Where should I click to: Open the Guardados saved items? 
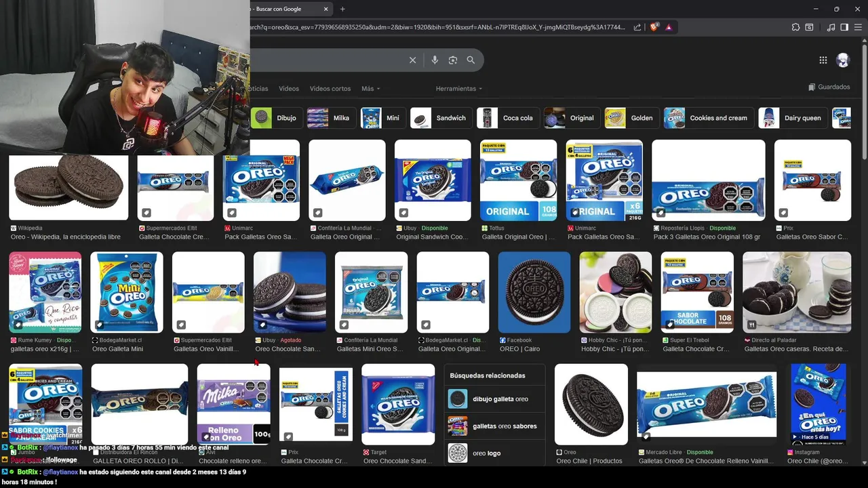coord(829,87)
